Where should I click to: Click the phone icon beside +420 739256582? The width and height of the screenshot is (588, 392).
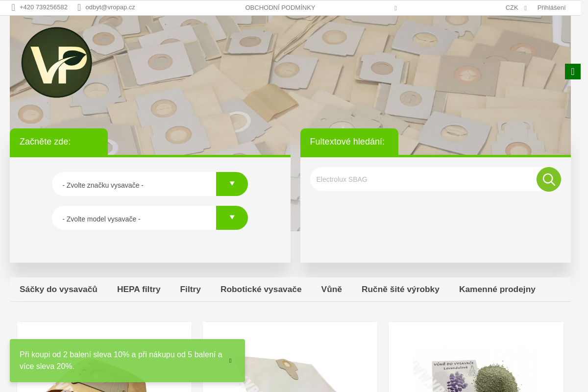point(13,7)
